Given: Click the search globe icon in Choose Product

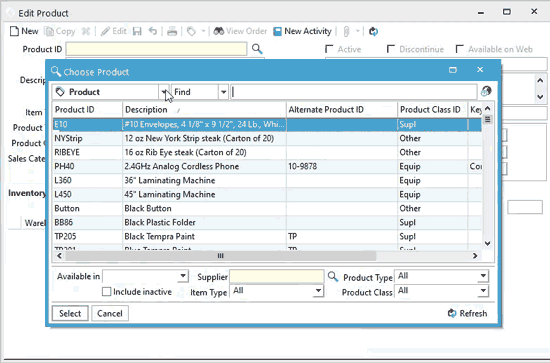Looking at the screenshot, I should click(486, 92).
